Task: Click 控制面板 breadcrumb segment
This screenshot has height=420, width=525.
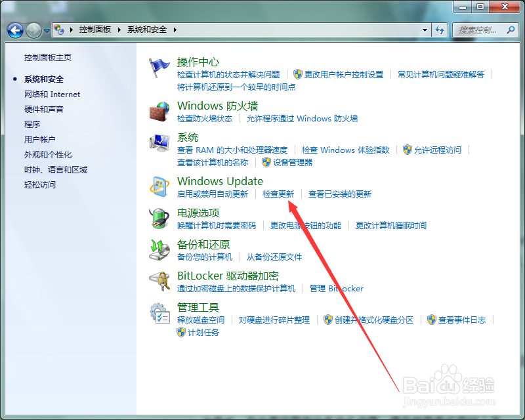Action: [95, 30]
